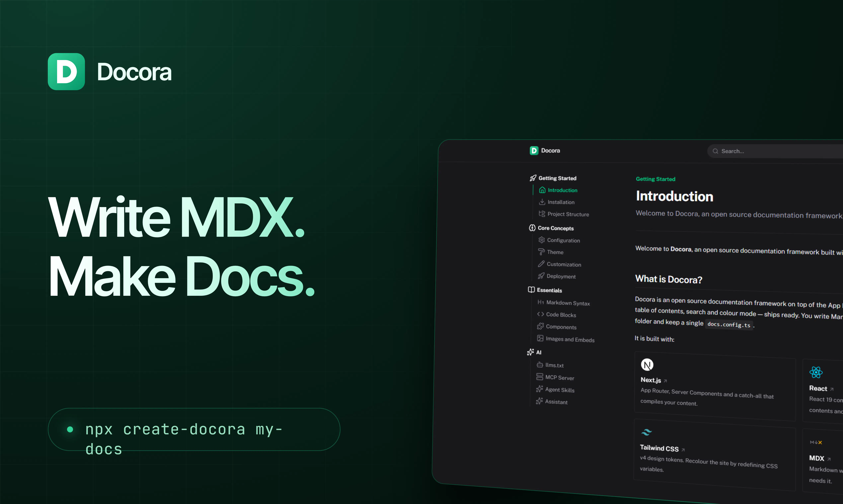
Task: Click the paint roller icon next to Theme
Action: pos(541,252)
